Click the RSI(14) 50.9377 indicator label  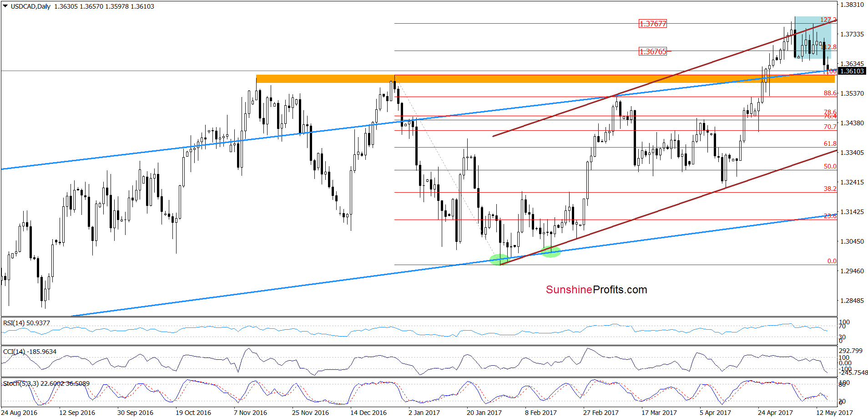coord(26,323)
